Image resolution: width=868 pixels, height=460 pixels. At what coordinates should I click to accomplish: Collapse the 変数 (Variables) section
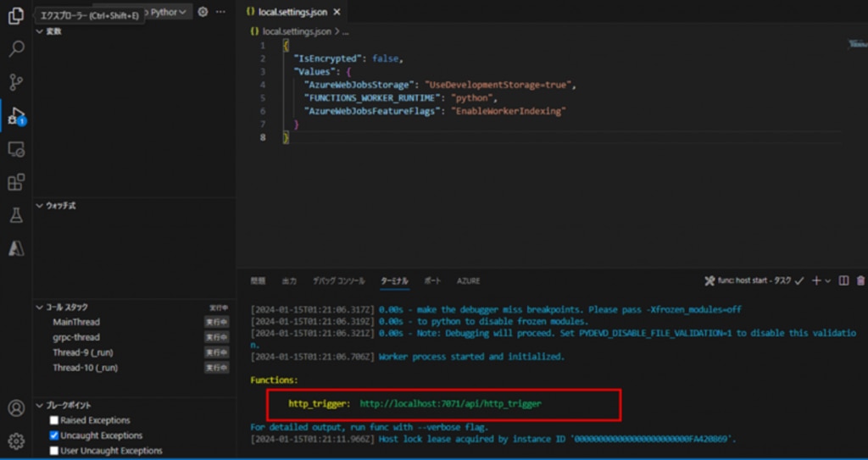(x=40, y=31)
